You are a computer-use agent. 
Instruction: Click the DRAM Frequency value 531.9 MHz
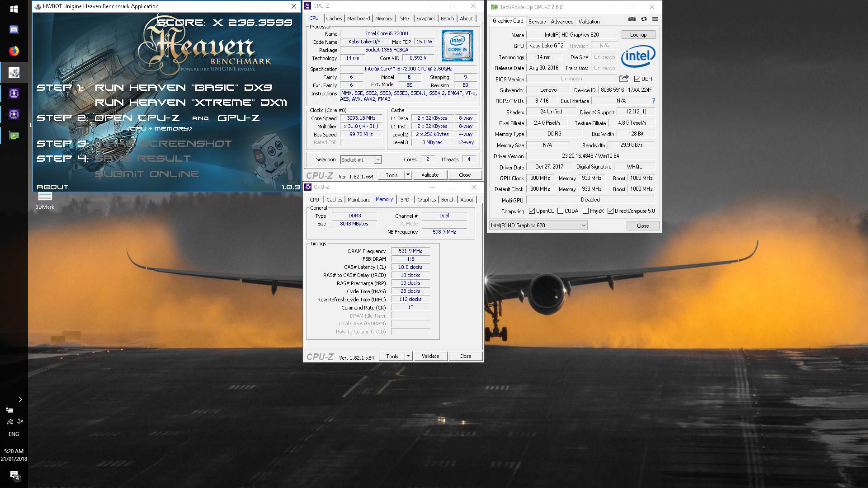[x=410, y=251]
